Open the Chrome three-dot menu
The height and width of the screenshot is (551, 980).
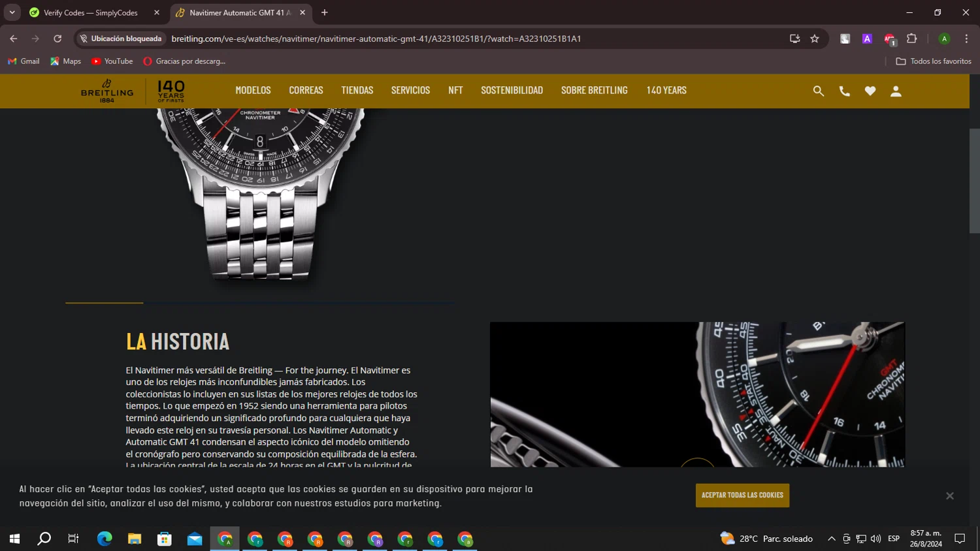(x=966, y=39)
